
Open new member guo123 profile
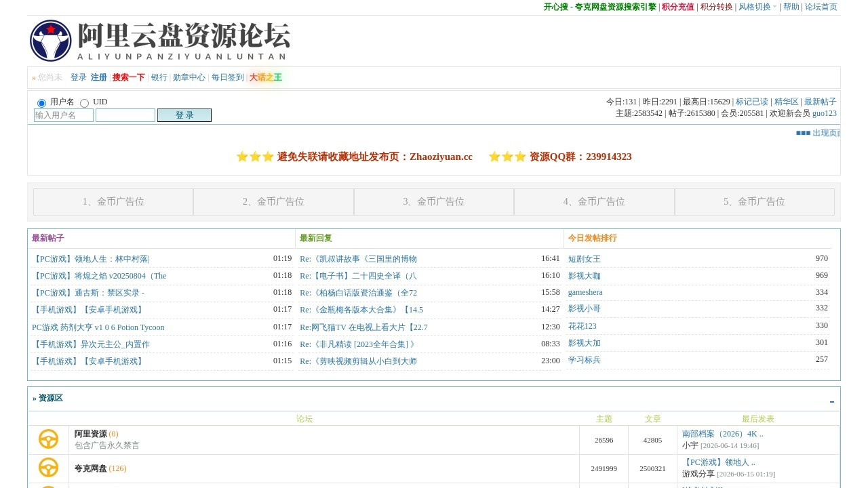[825, 113]
